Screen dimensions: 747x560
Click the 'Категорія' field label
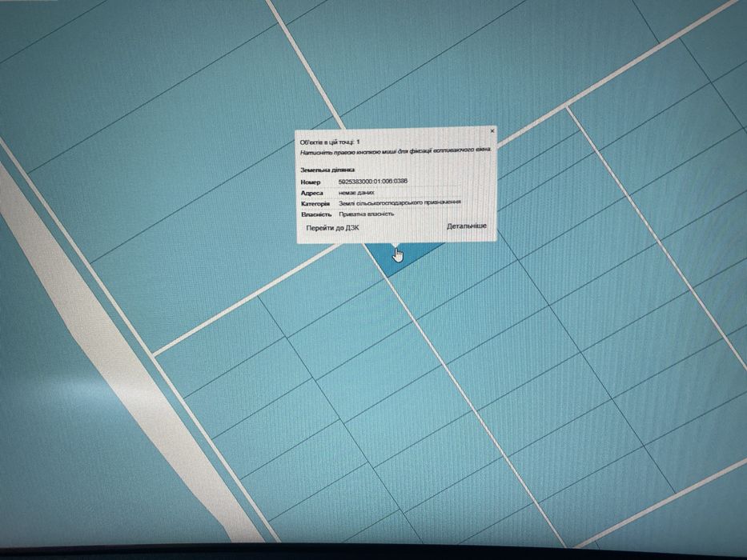coord(315,204)
